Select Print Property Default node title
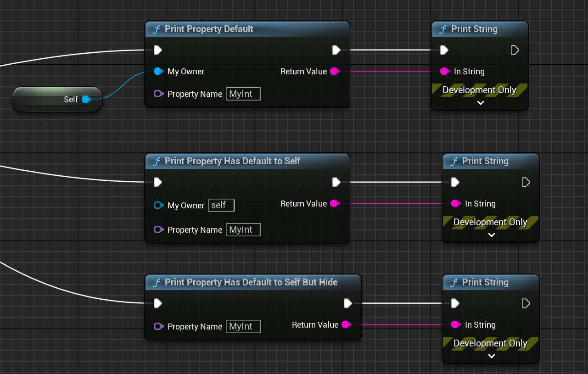This screenshot has height=374, width=588. coord(209,29)
